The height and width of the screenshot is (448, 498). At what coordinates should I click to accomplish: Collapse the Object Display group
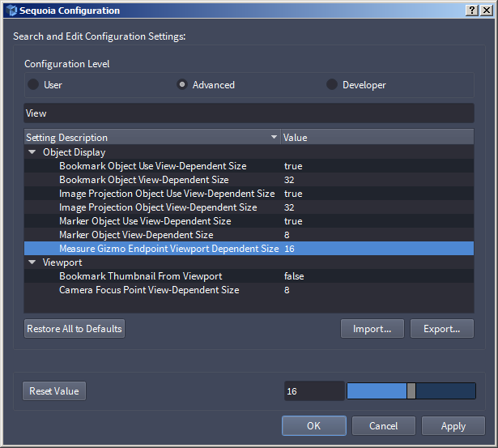tap(32, 152)
